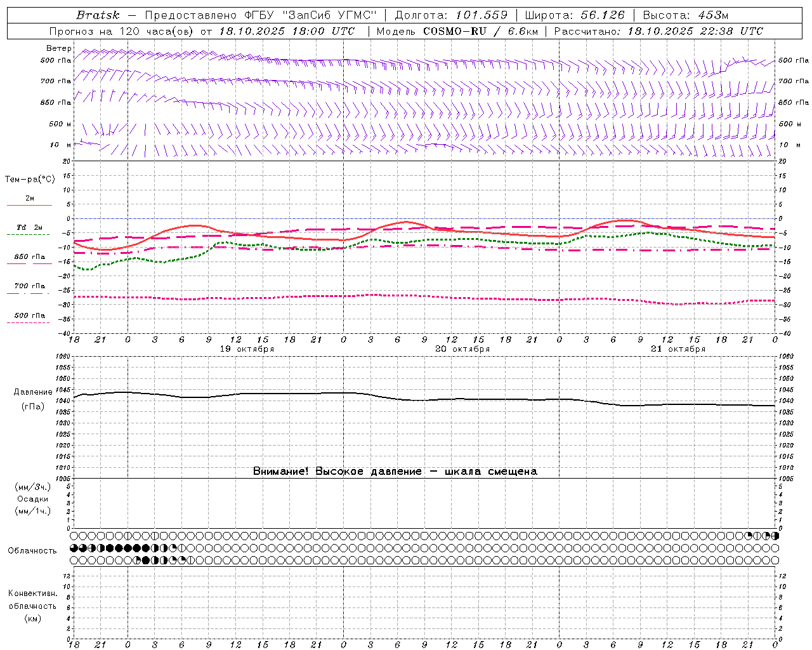Click the '2м' temperature legend entry

click(30, 199)
